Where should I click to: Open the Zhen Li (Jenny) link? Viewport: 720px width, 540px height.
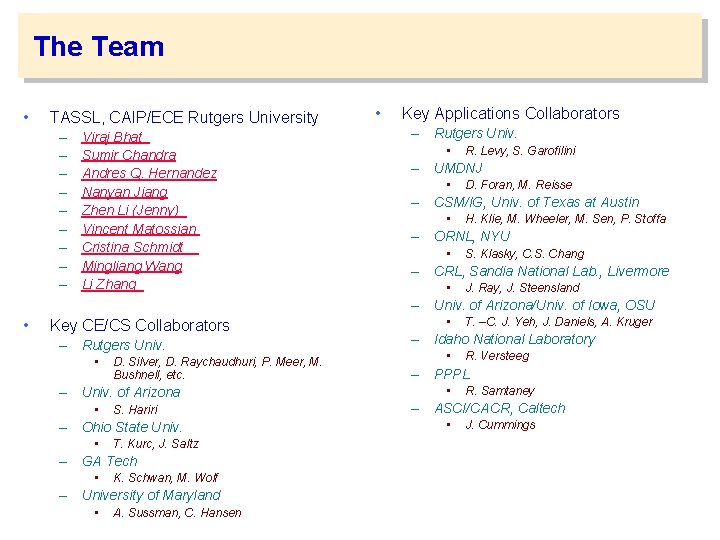(134, 210)
